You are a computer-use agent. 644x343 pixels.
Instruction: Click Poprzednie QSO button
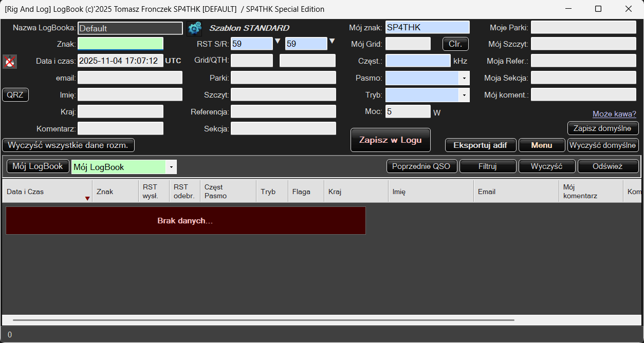(421, 166)
